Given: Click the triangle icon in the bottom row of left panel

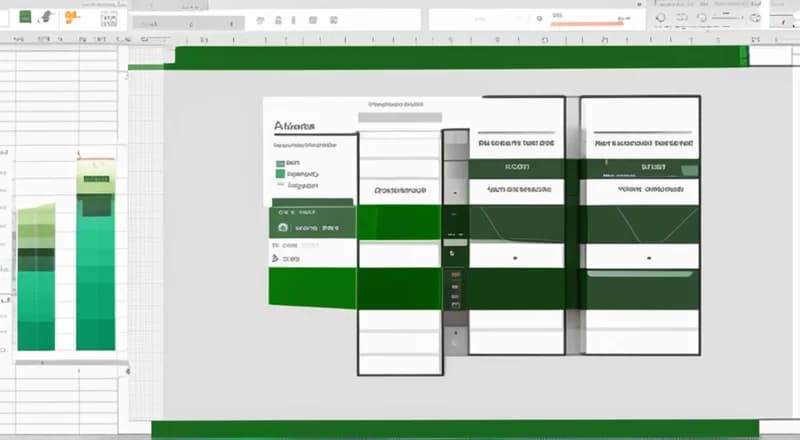Looking at the screenshot, I should tap(276, 258).
